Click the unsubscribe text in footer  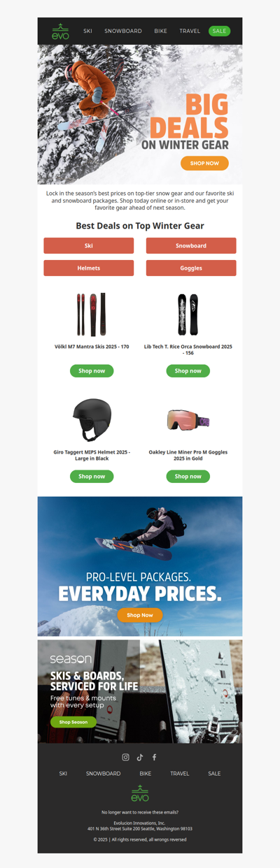[x=140, y=812]
